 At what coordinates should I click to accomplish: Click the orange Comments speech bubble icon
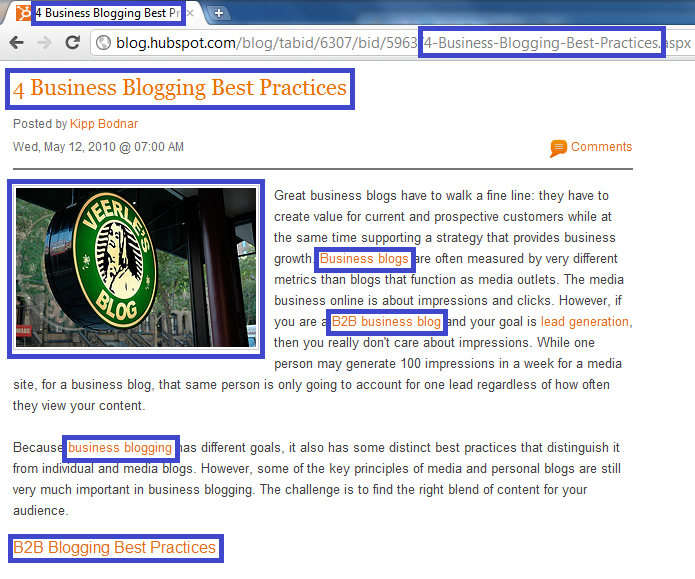558,148
